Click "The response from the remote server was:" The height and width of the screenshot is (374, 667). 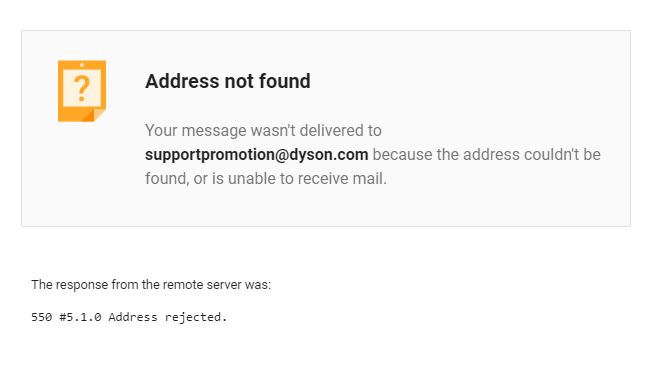click(x=151, y=285)
